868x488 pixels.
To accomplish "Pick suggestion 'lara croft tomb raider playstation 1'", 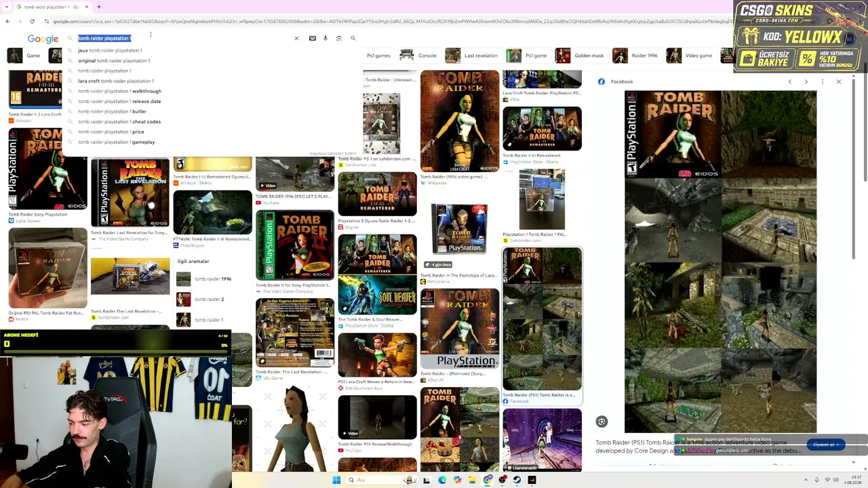I will [x=116, y=81].
